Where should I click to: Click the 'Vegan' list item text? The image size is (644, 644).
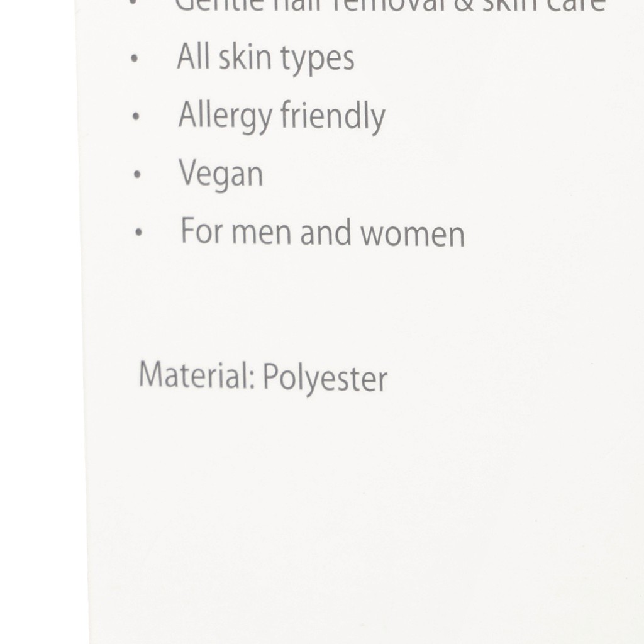(x=221, y=175)
